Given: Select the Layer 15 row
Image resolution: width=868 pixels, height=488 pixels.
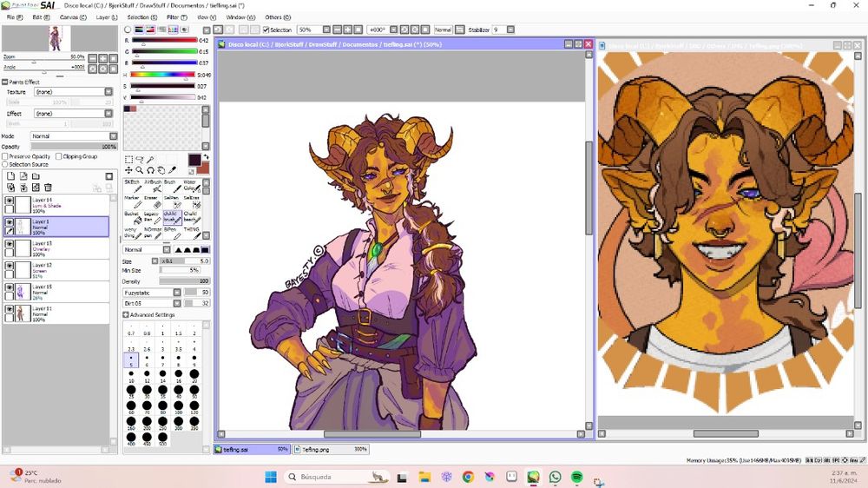Looking at the screenshot, I should tap(56, 292).
